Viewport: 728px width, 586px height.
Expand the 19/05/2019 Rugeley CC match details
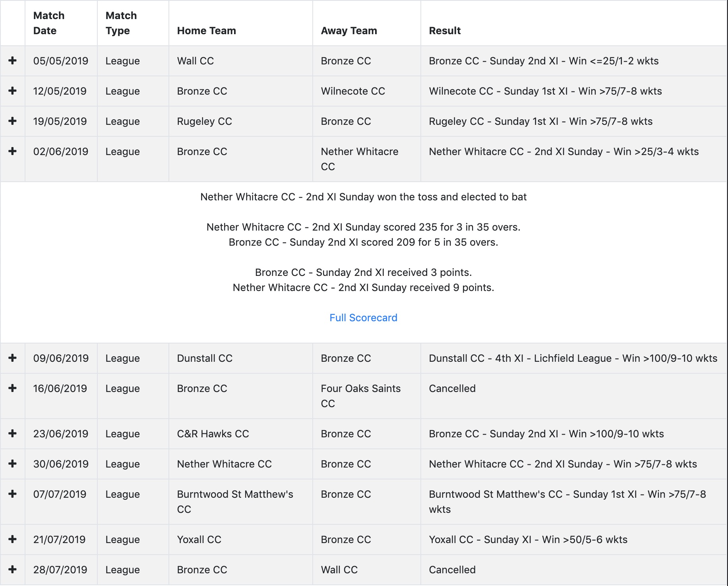(13, 121)
